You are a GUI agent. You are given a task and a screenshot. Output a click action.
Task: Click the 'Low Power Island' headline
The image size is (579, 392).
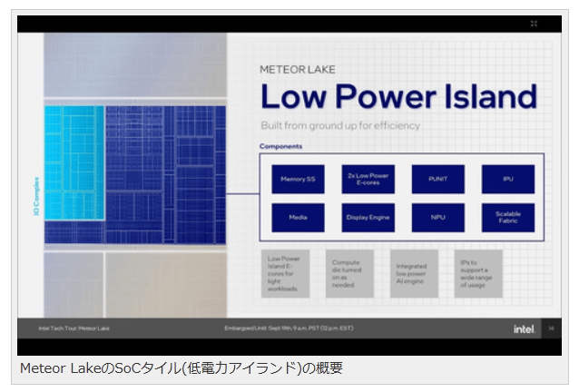pos(397,96)
